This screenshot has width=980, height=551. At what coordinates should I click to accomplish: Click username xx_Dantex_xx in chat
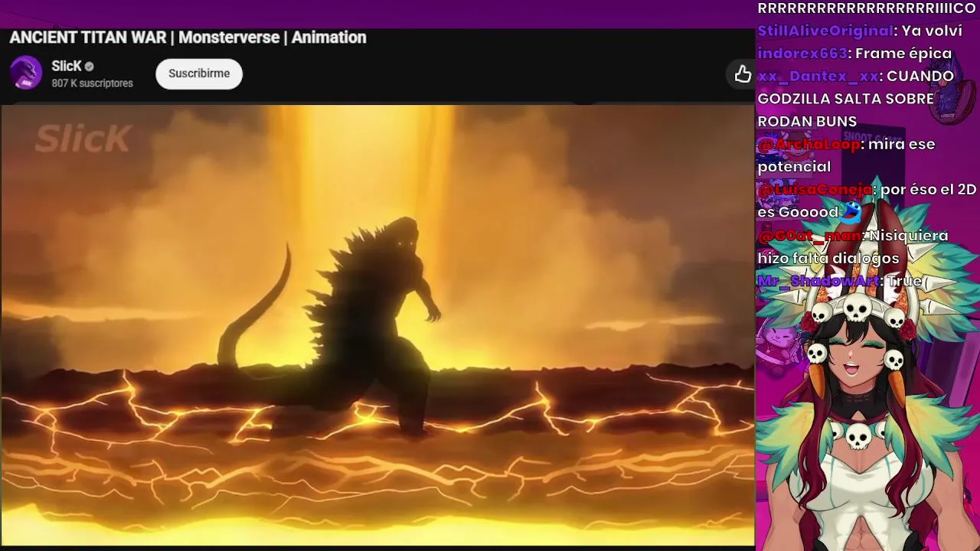coord(818,77)
